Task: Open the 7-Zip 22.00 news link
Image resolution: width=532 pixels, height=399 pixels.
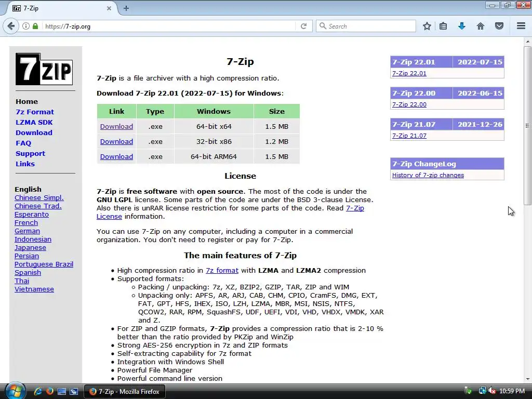Action: coord(409,104)
